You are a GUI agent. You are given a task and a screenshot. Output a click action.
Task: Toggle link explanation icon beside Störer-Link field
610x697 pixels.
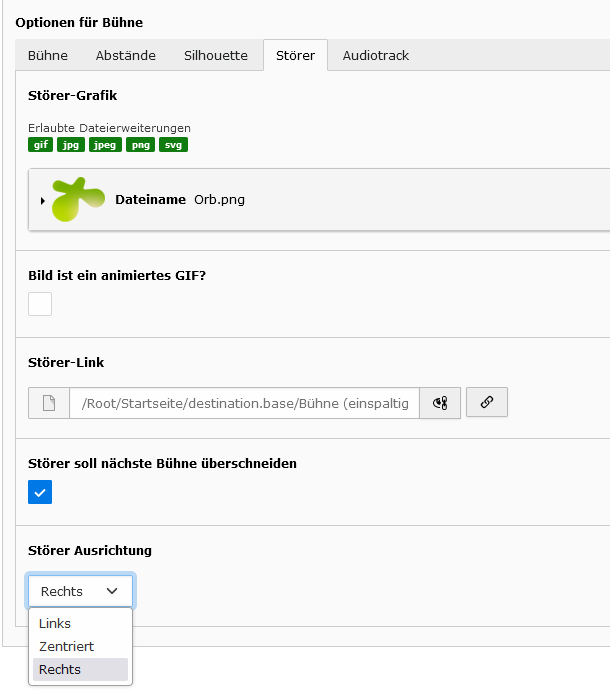pos(440,403)
